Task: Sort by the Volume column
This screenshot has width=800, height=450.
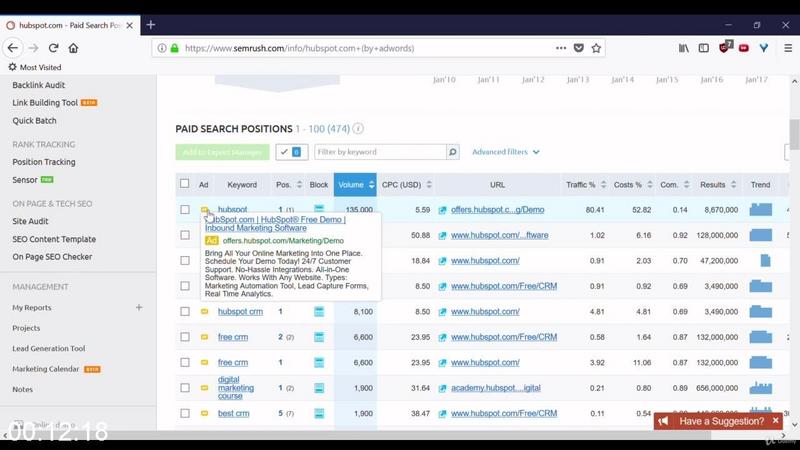Action: [355, 185]
